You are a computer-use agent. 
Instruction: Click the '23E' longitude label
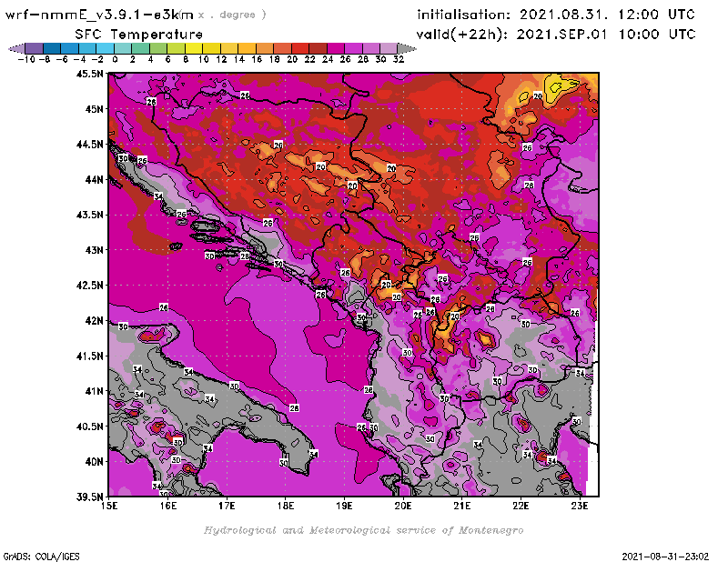(580, 506)
